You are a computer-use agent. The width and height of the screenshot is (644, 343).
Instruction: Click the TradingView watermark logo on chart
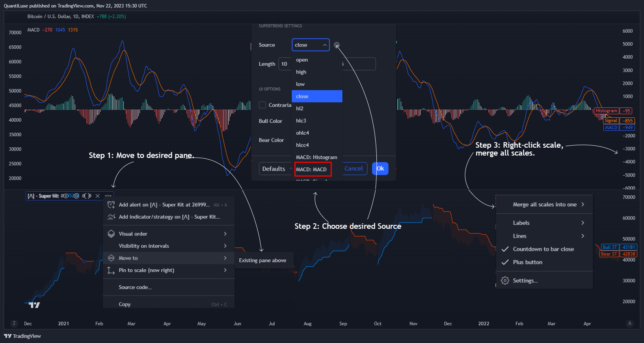[34, 305]
